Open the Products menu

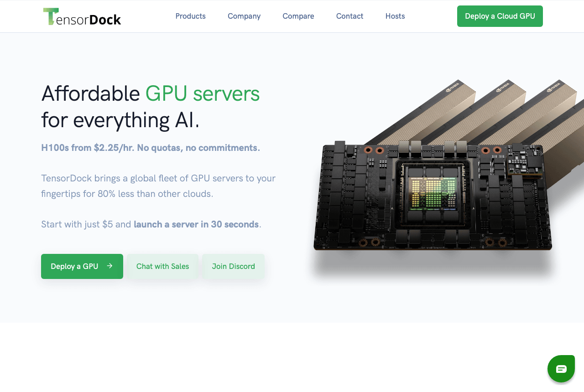(x=190, y=16)
